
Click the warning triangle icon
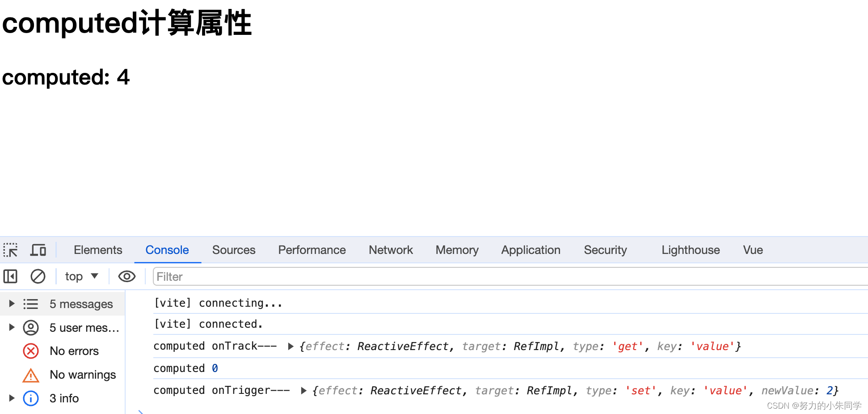point(31,375)
